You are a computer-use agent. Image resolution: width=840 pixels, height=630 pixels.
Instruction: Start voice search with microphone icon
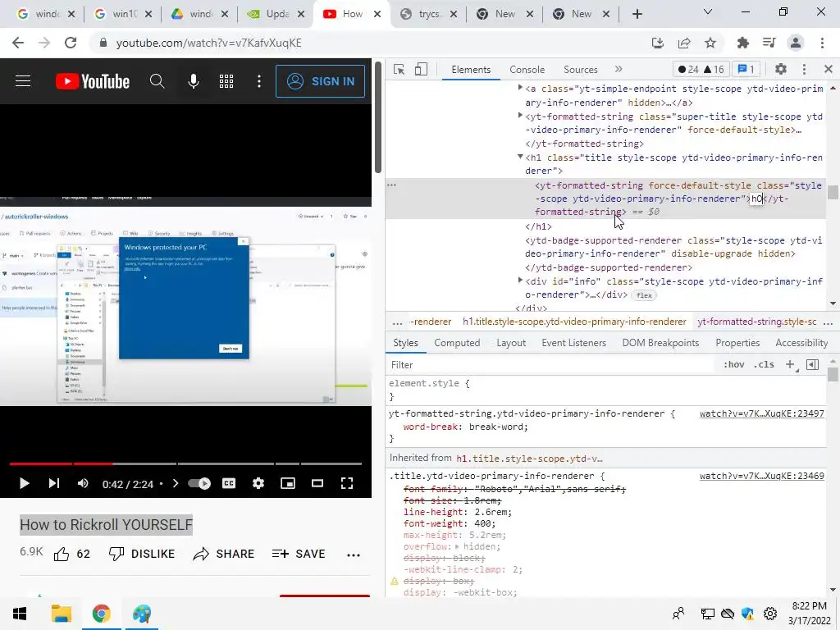pos(194,81)
